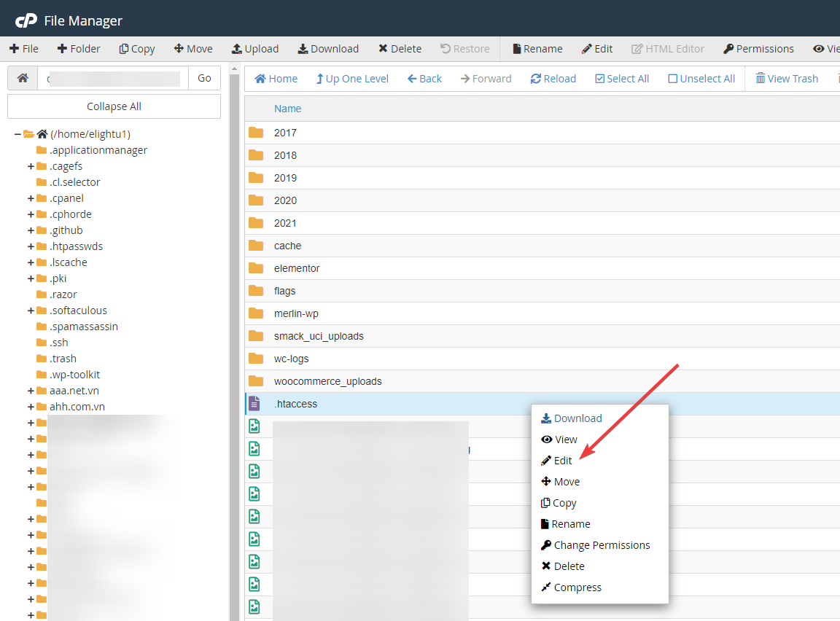
Task: Expand the .lscache tree folder
Action: click(31, 263)
